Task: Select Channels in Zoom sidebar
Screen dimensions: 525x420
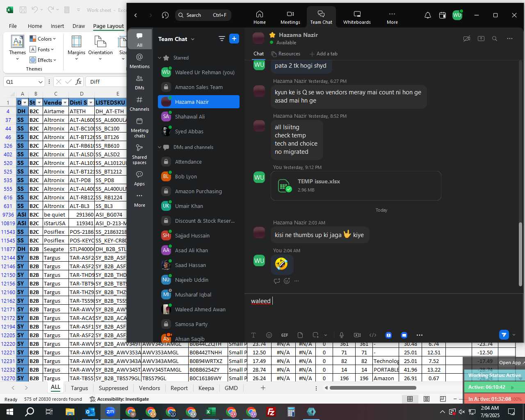Action: click(x=139, y=104)
